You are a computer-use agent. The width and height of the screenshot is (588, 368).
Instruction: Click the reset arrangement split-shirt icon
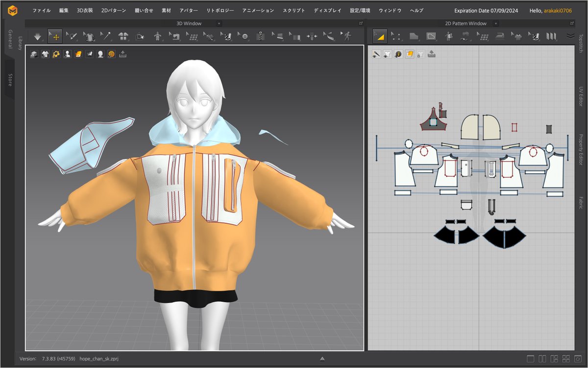tap(123, 36)
